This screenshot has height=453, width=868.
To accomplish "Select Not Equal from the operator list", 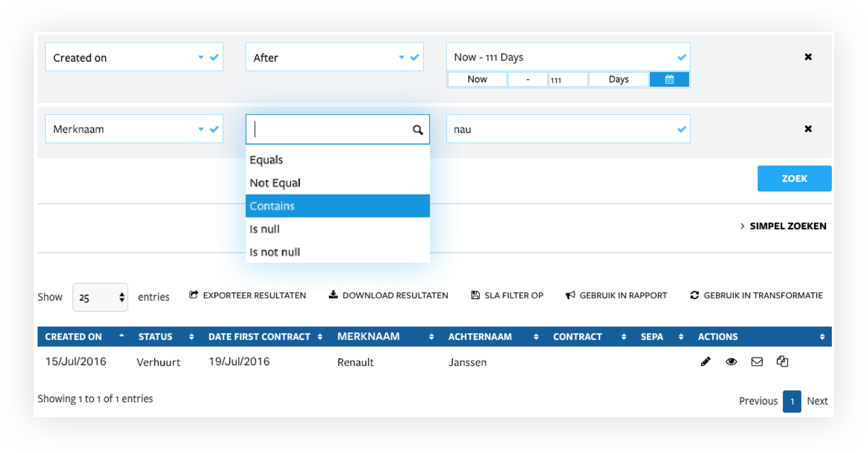I will tap(337, 183).
